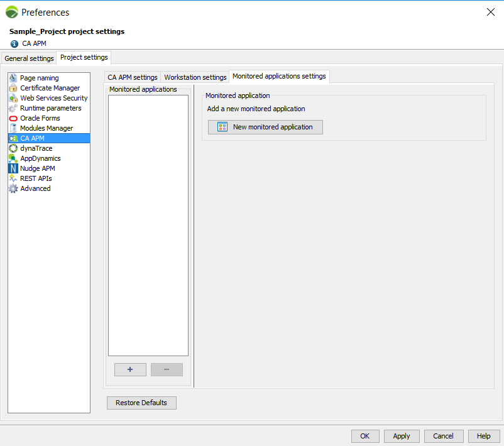Close the Preferences dialog window

491,12
